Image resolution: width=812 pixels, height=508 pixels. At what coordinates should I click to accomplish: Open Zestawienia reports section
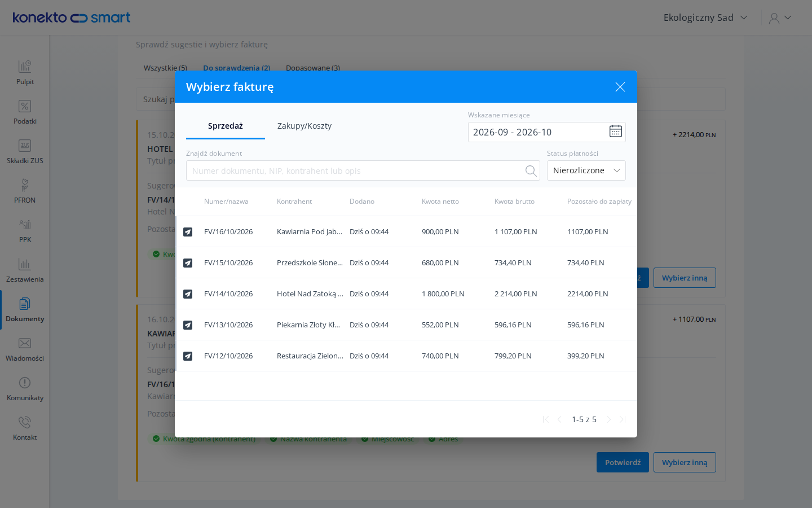click(x=25, y=270)
